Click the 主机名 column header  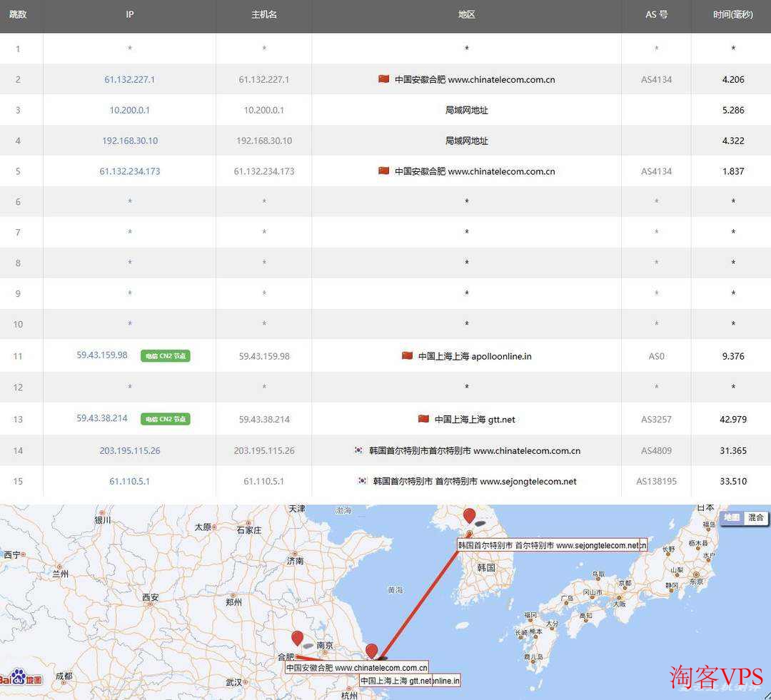[264, 15]
